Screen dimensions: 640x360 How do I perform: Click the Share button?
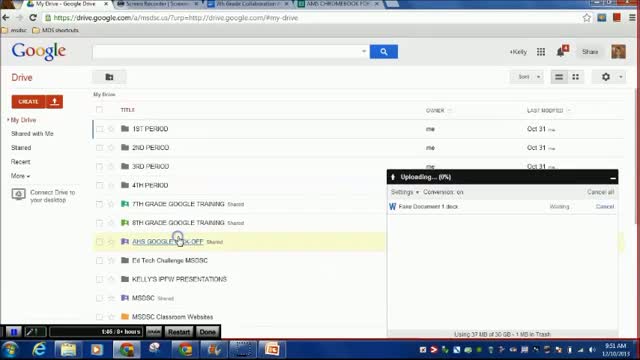pos(590,52)
